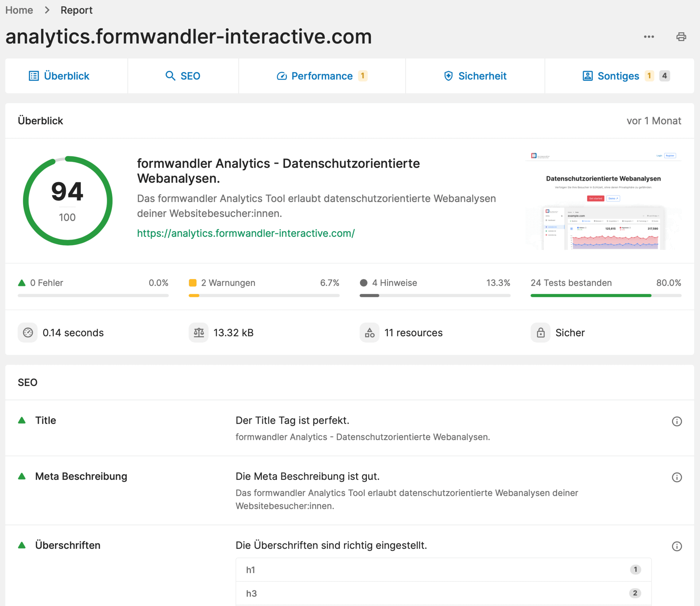The width and height of the screenshot is (700, 606).
Task: Click the breadcrumb chevron separator
Action: click(47, 10)
